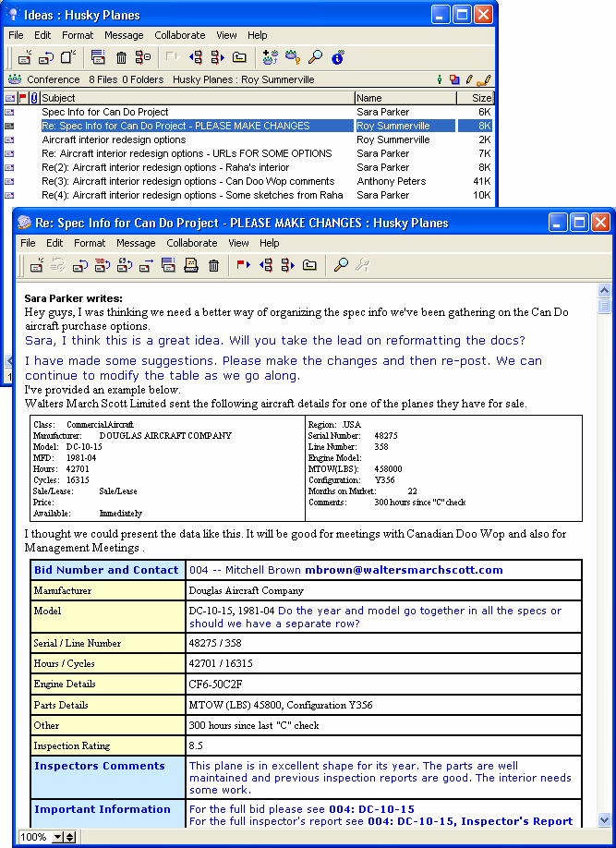Click the Conference icon in status bar
The image size is (616, 848).
tap(15, 79)
